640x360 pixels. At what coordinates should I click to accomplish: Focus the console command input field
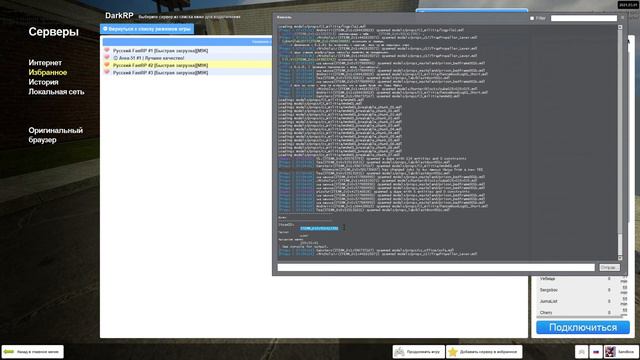436,267
